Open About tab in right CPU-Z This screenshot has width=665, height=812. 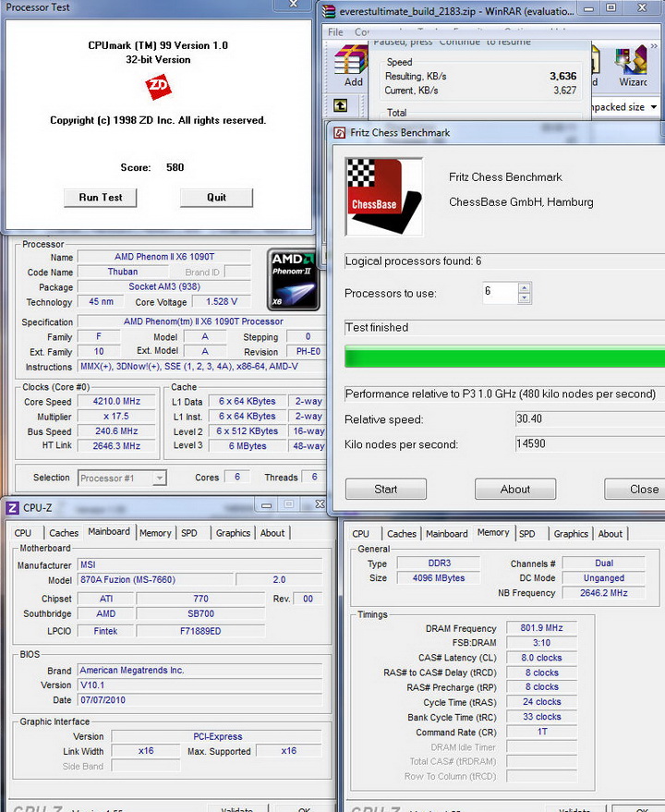pyautogui.click(x=611, y=534)
